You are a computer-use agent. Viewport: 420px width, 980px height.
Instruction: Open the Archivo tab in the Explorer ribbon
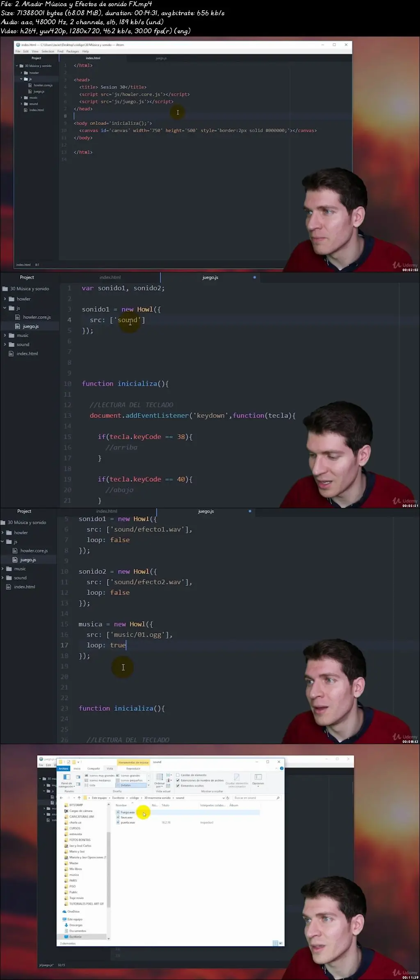point(64,768)
